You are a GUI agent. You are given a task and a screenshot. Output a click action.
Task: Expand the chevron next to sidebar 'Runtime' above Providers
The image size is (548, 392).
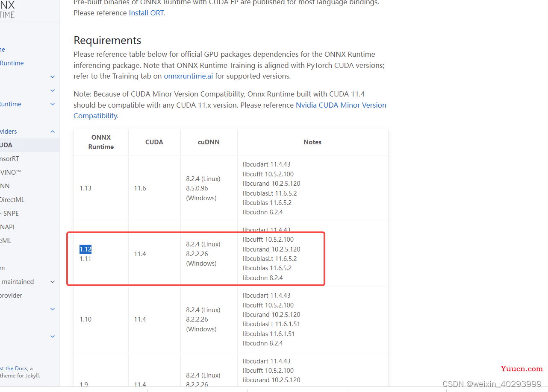(53, 104)
